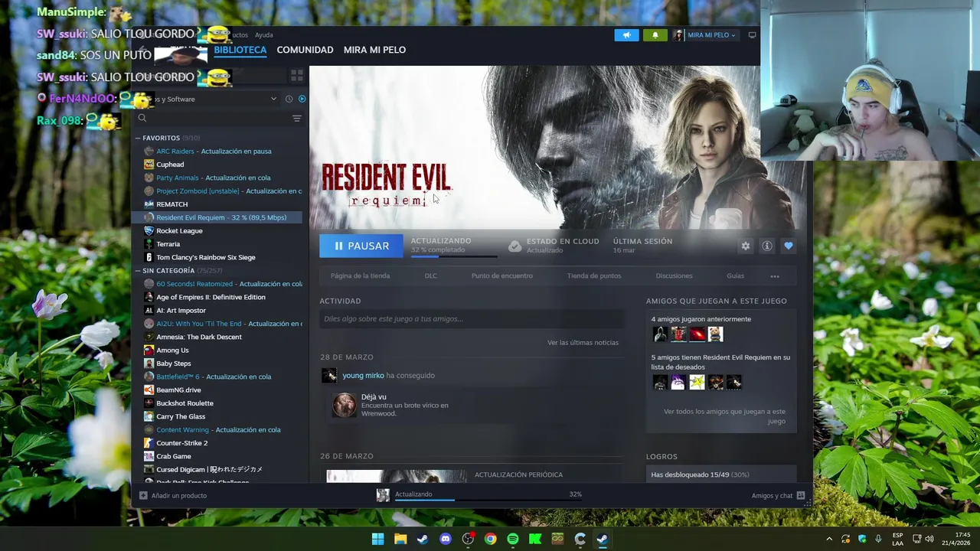The height and width of the screenshot is (551, 980).
Task: Click the activity message input field
Action: click(472, 319)
